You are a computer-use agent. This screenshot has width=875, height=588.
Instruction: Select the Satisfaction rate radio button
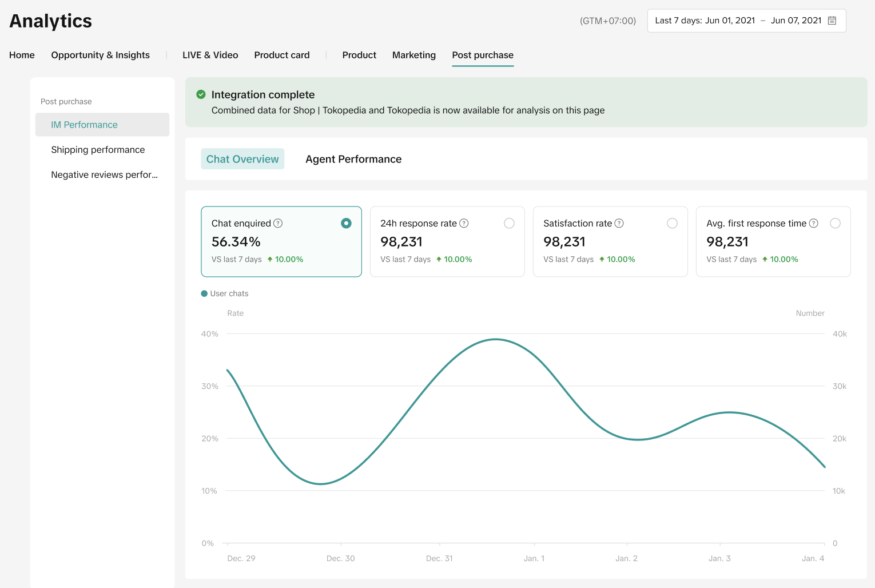pos(672,223)
